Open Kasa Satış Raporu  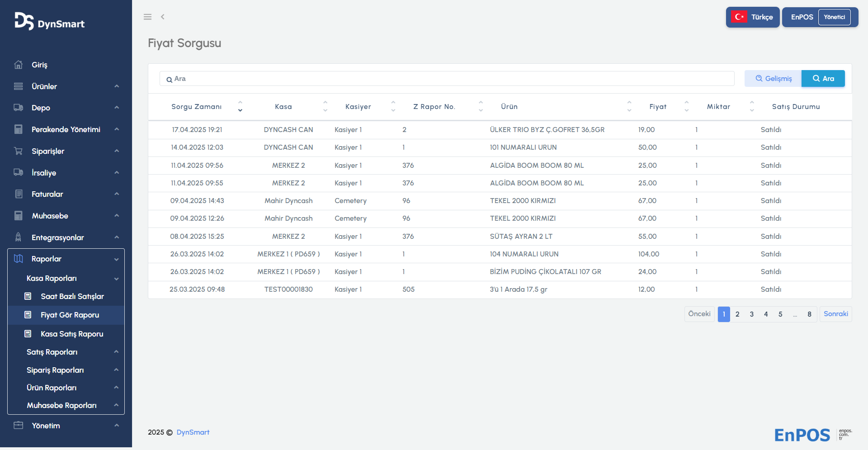72,334
